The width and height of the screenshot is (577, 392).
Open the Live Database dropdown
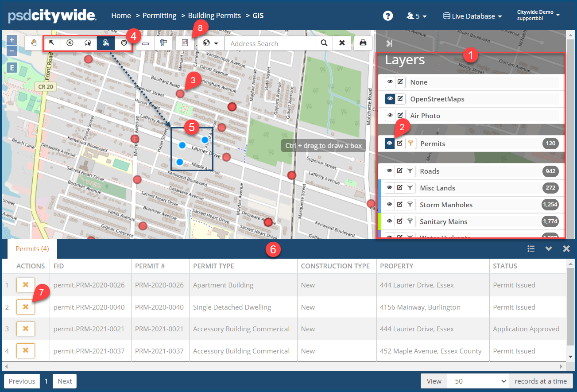pyautogui.click(x=473, y=16)
